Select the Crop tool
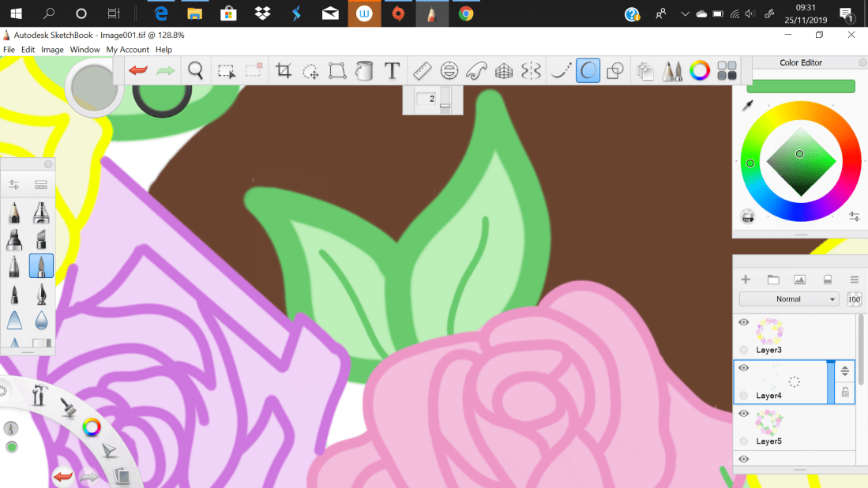 point(283,70)
